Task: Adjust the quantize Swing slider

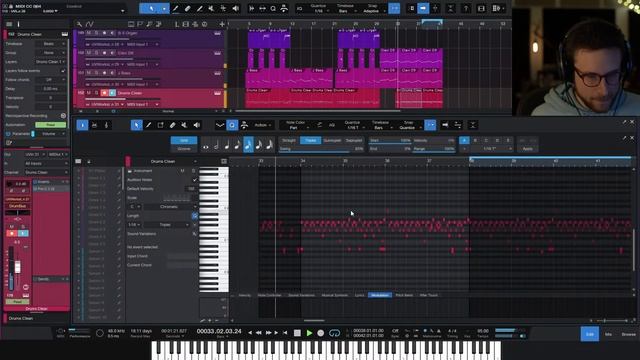Action: 321,149
